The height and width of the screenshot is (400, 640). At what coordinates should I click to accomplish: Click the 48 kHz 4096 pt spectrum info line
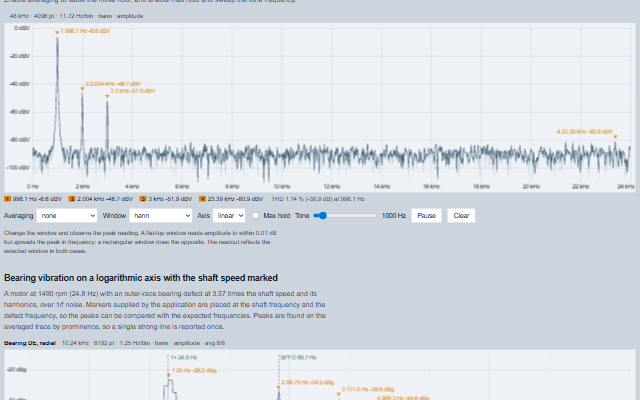pos(76,16)
